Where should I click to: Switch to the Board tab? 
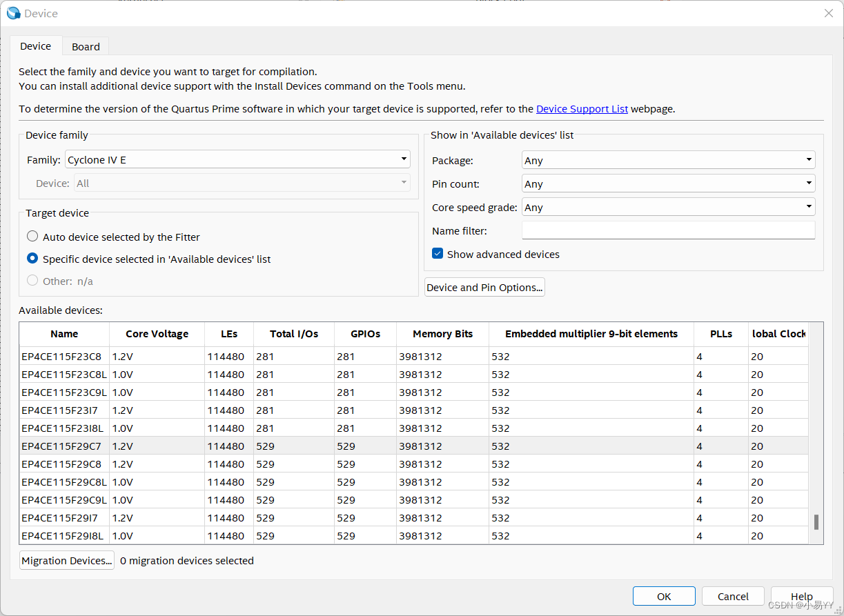pos(86,46)
